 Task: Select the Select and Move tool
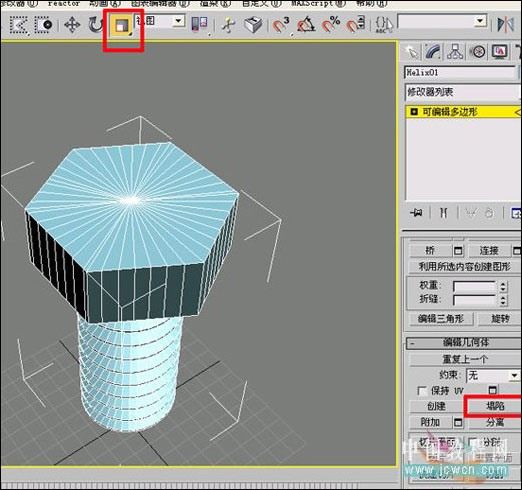point(72,25)
